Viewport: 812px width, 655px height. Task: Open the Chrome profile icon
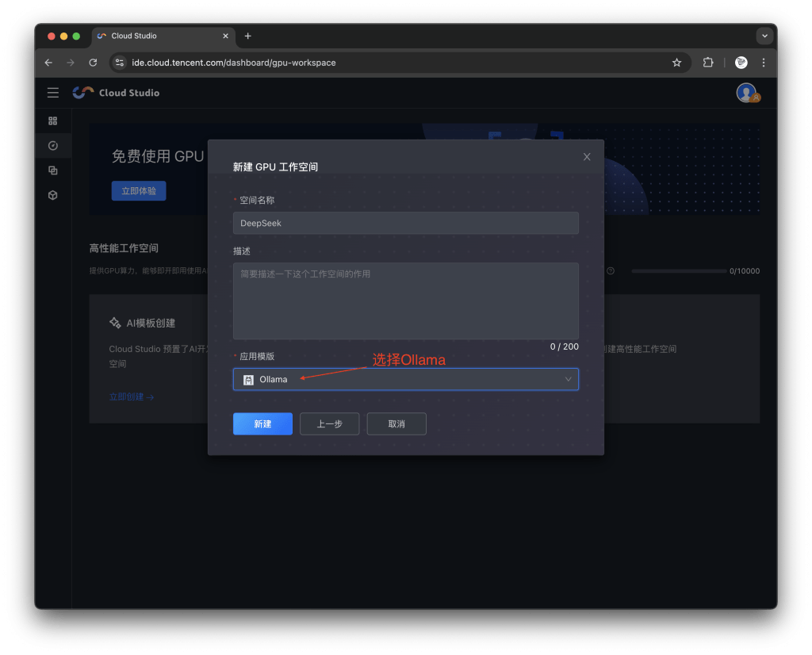coord(741,63)
